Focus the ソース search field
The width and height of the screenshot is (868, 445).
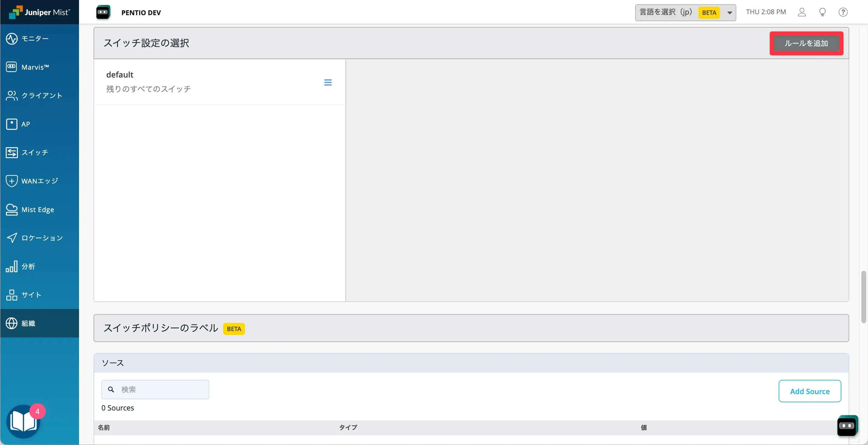[162, 389]
